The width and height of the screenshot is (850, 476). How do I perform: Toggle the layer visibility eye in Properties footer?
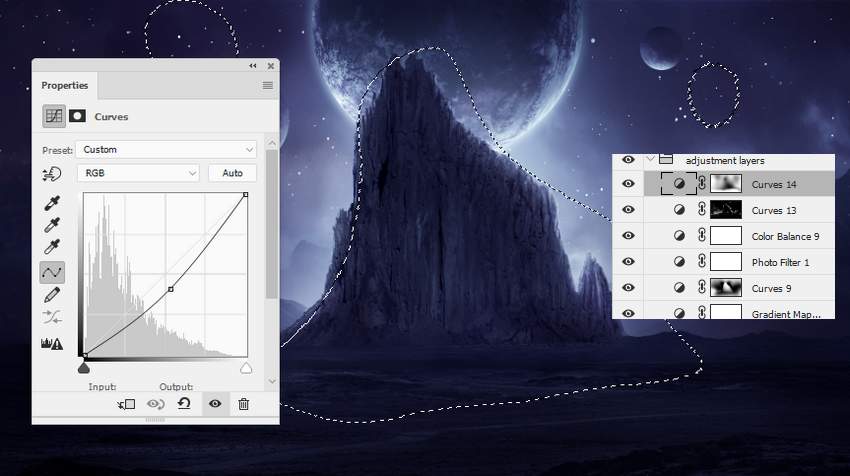[x=215, y=404]
